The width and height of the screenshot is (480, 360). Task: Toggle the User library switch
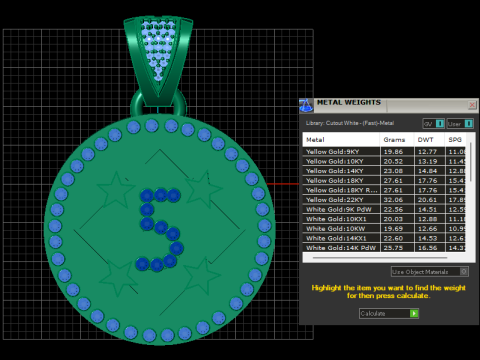tap(460, 124)
